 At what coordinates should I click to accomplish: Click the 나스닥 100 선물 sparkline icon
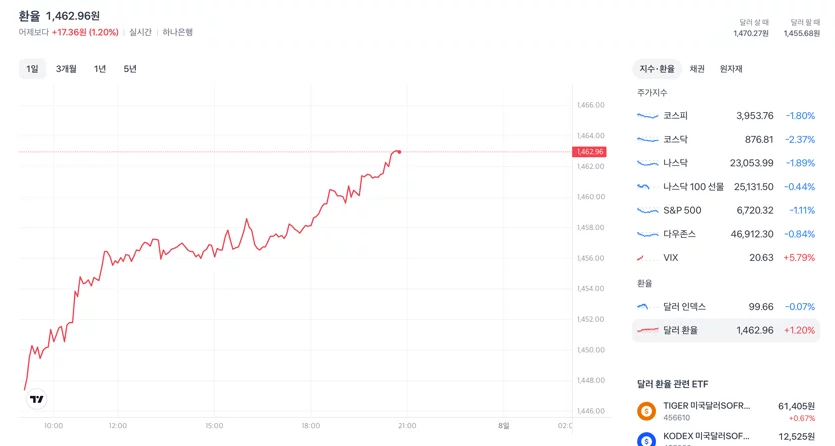point(648,187)
